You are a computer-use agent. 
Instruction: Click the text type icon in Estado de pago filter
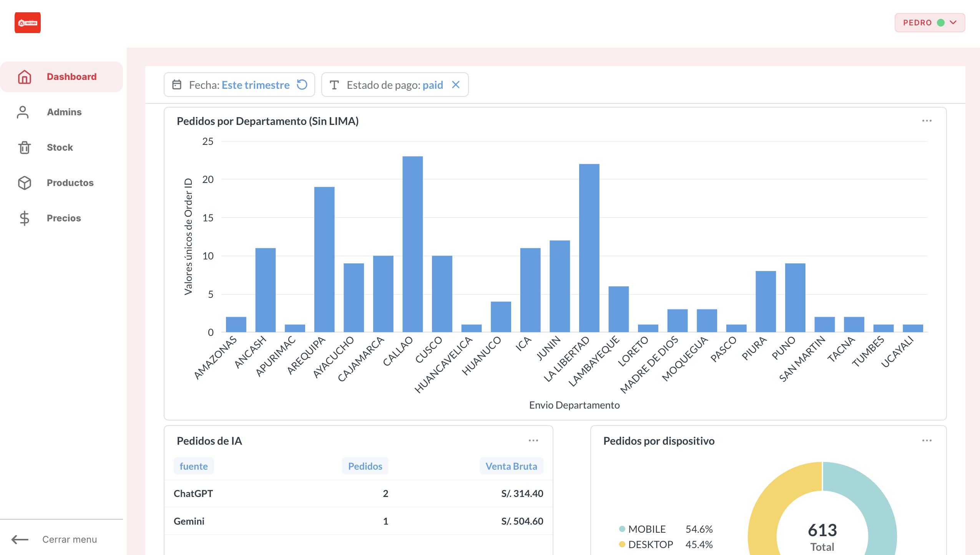tap(334, 85)
